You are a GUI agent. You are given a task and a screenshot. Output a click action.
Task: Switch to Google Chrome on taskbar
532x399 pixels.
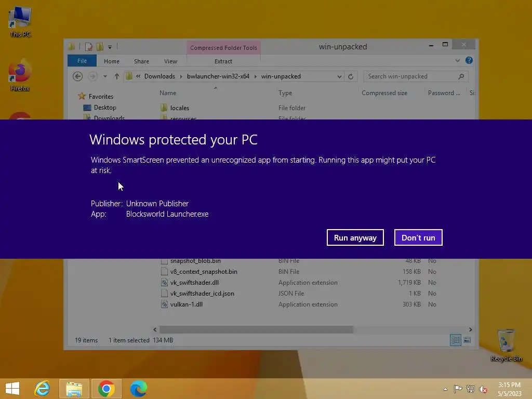(106, 389)
